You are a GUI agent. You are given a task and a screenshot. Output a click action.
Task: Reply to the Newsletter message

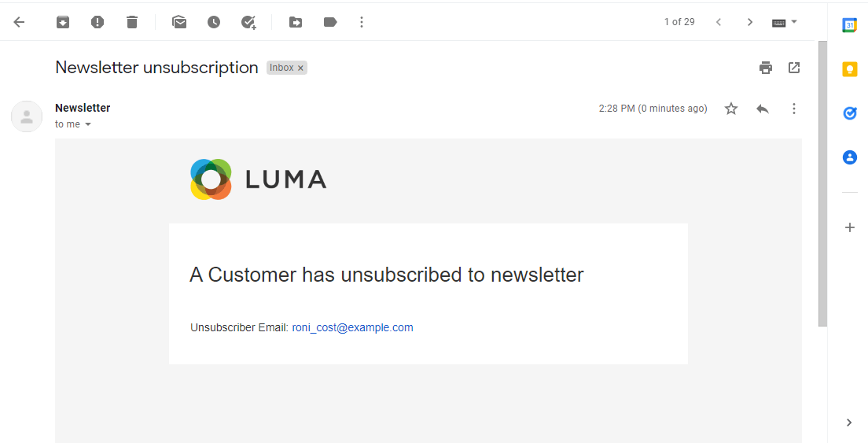click(763, 109)
